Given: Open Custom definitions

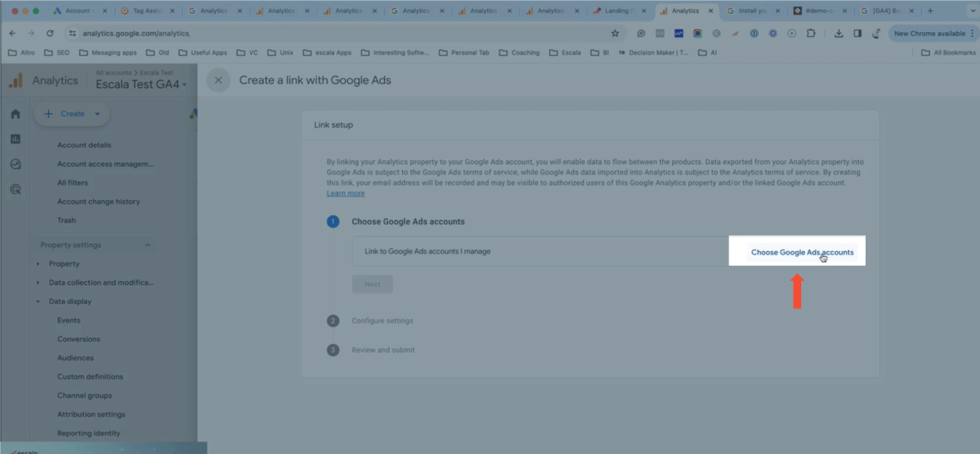Looking at the screenshot, I should [90, 377].
